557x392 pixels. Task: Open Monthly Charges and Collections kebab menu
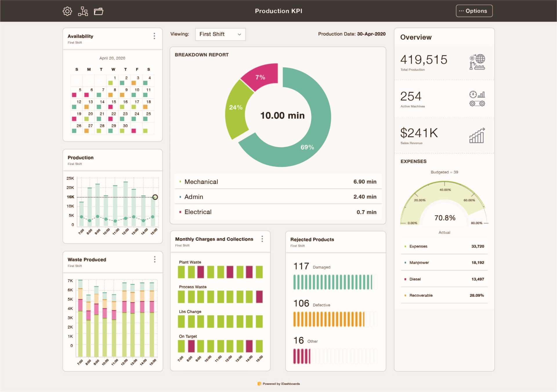tap(262, 239)
